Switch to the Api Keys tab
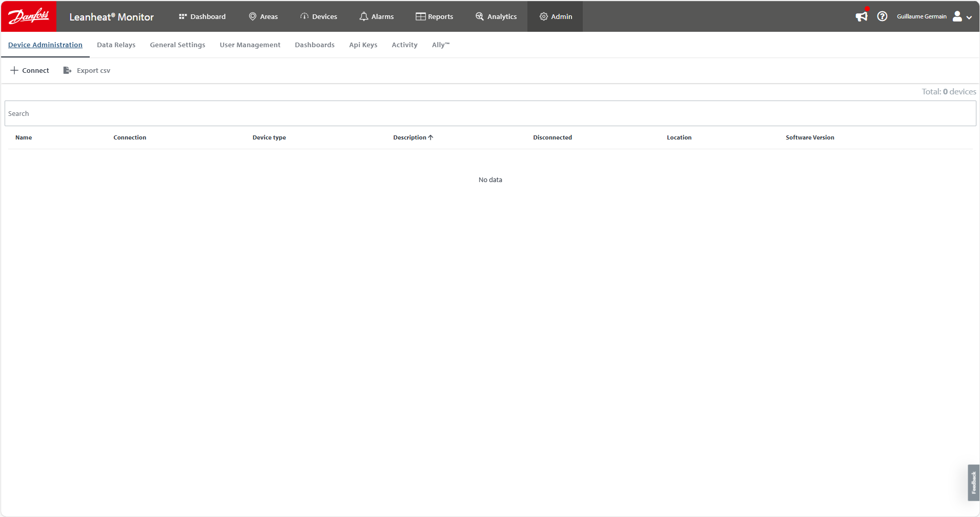980x517 pixels. [x=363, y=45]
